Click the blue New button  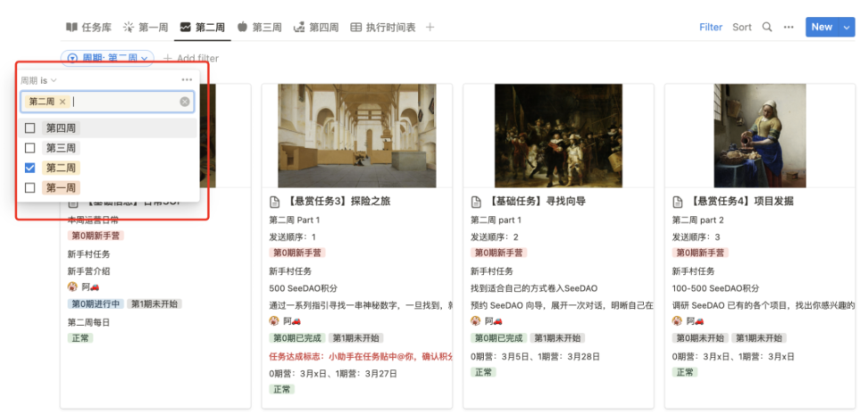point(822,27)
